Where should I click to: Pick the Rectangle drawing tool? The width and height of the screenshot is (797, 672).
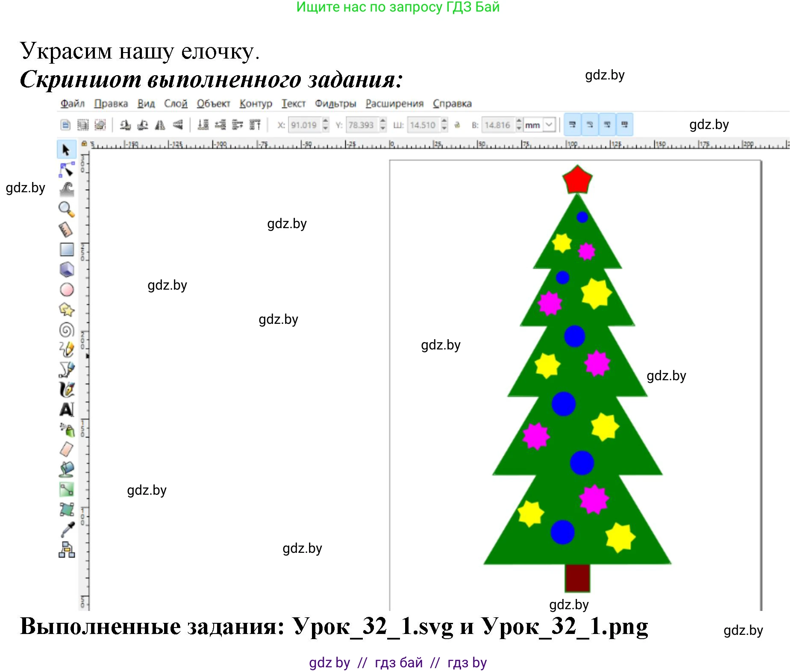pyautogui.click(x=67, y=249)
